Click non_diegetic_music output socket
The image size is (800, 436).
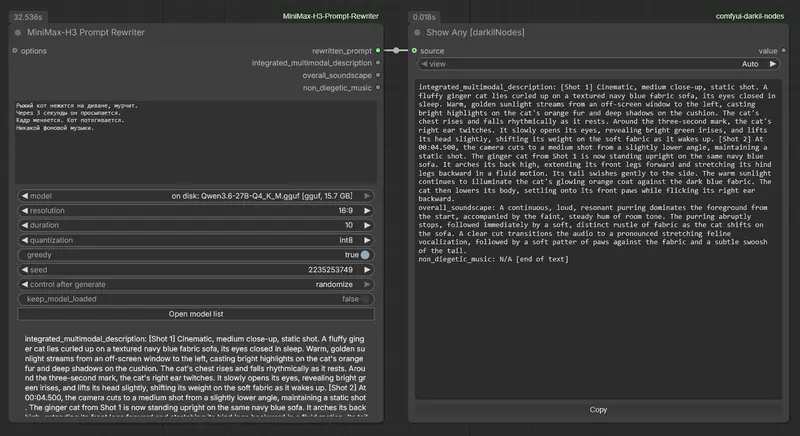coord(378,87)
